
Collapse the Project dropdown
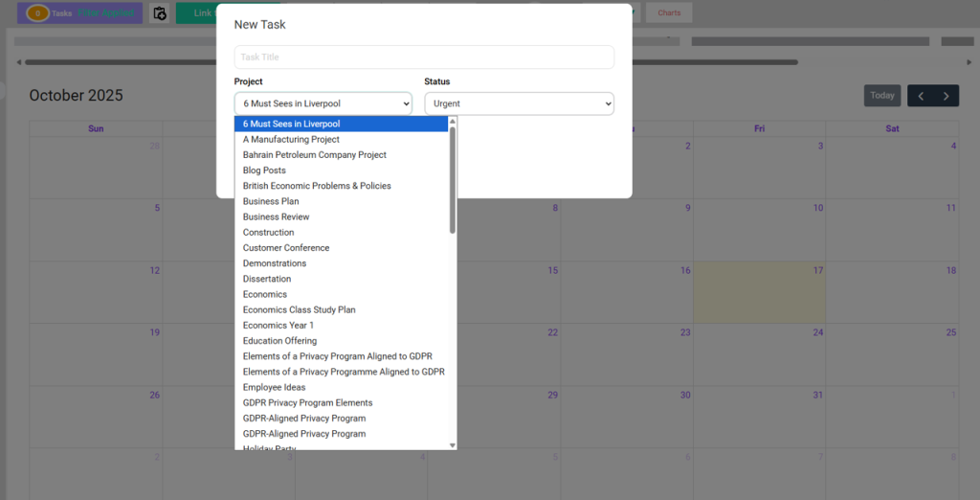pyautogui.click(x=323, y=103)
